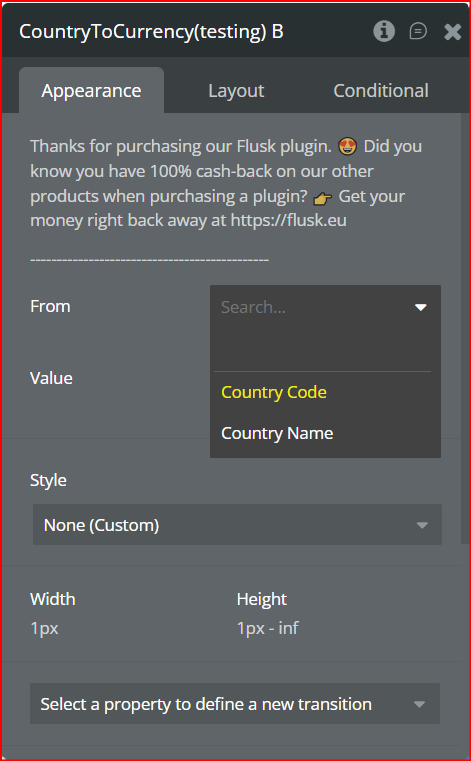Screen dimensions: 471x761
Task: Click the pointing hand emoji in message
Action: coord(323,198)
